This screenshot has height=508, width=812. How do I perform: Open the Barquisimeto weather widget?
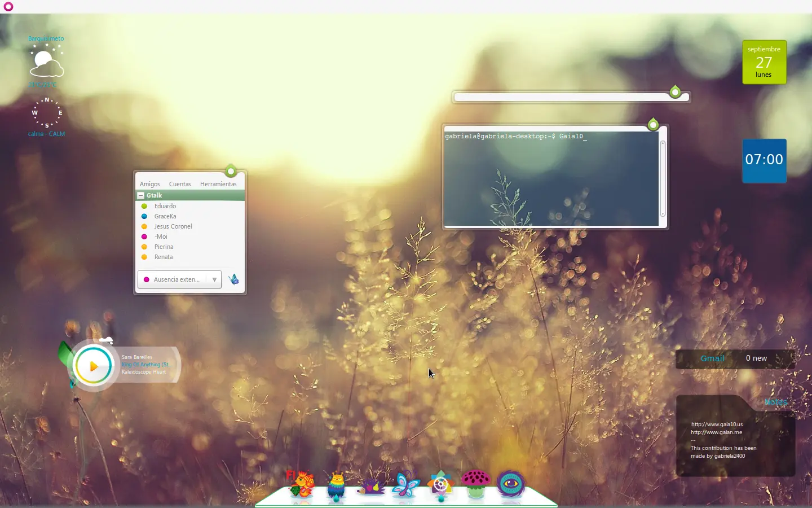(47, 62)
